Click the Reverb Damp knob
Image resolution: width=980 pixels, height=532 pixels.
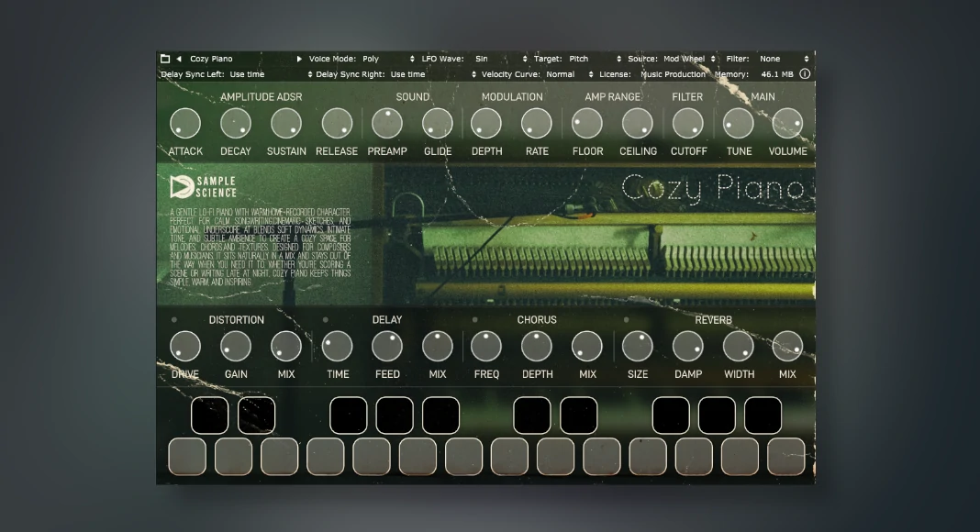click(x=688, y=346)
